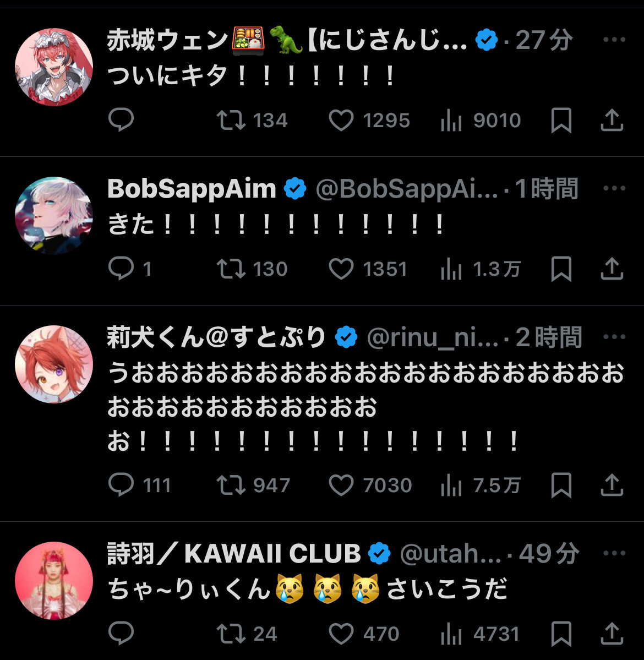Like the 赤城ウェン tweet with 1295 likes

(369, 121)
